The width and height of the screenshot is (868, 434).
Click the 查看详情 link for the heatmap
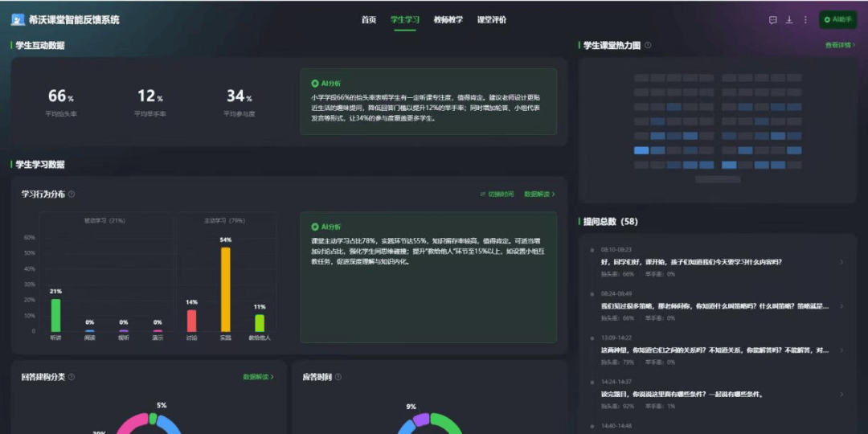coord(840,46)
